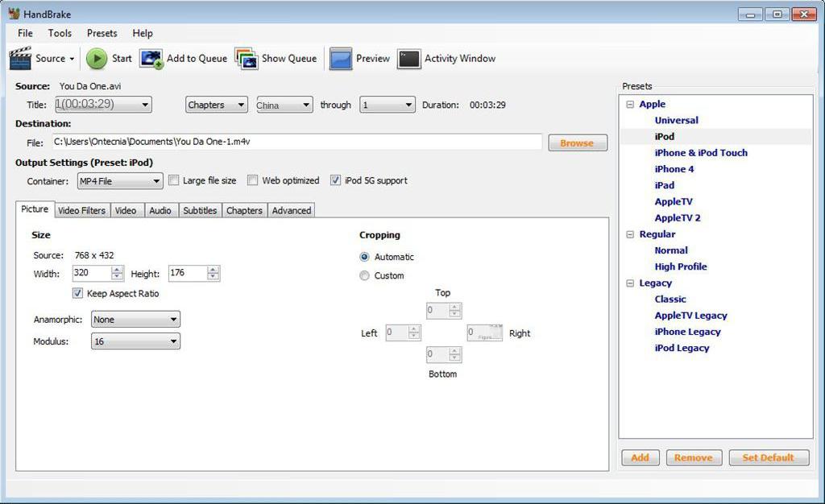Open the Presets menu
This screenshot has height=504, width=825.
(102, 33)
